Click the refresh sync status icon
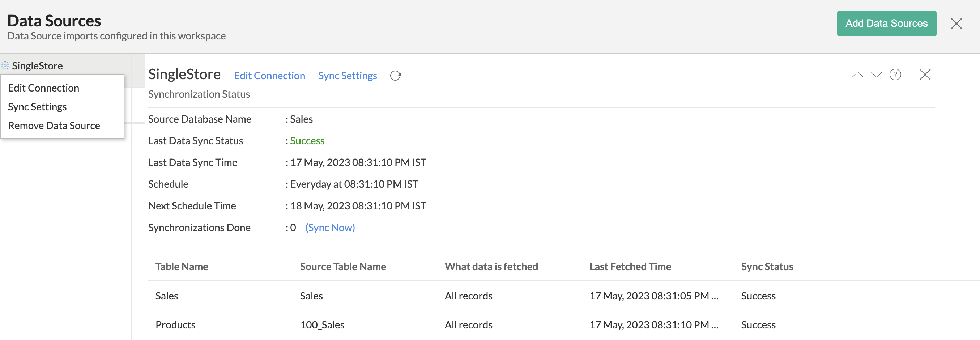The image size is (980, 340). (x=396, y=76)
